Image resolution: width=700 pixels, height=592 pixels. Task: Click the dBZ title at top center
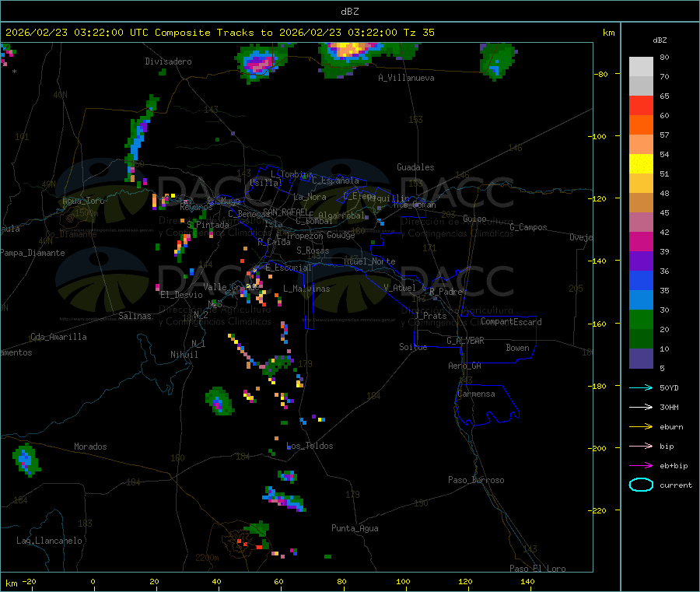349,11
